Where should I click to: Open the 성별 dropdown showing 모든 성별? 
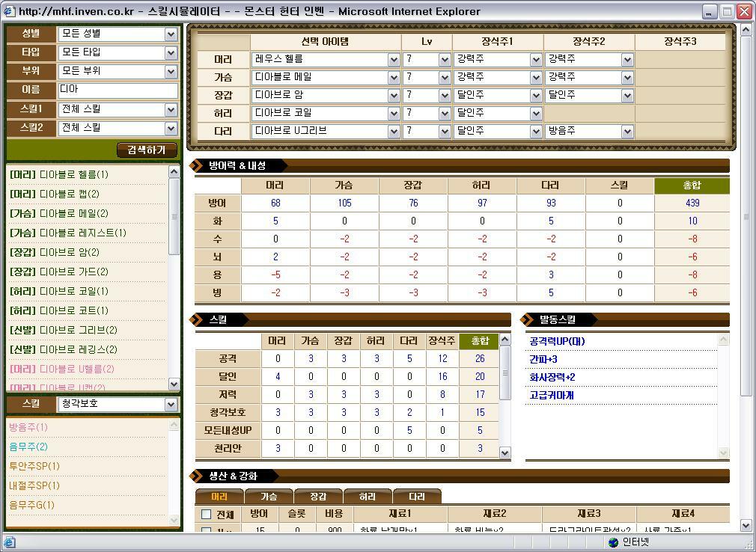click(116, 34)
